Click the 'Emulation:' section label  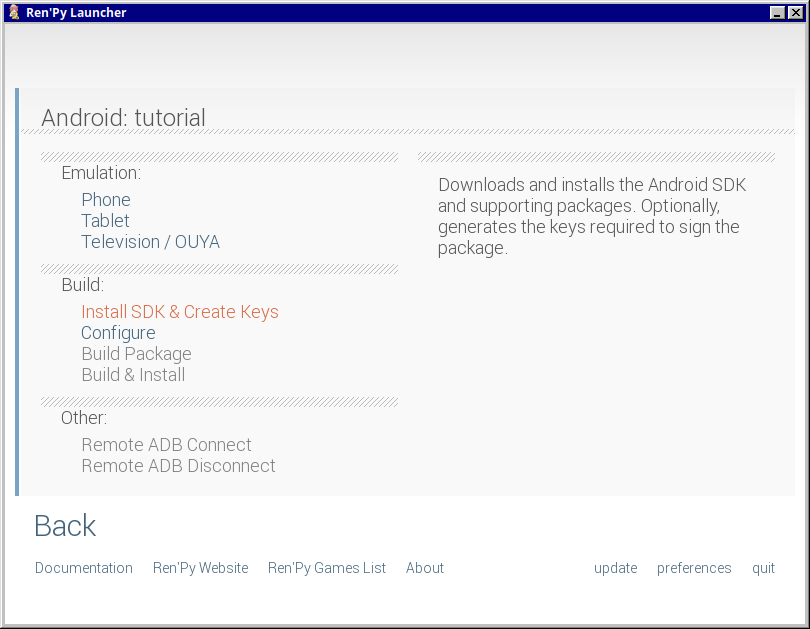101,173
